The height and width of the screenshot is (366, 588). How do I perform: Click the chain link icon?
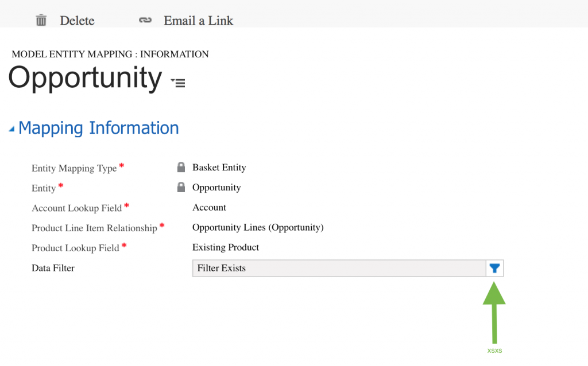point(145,21)
